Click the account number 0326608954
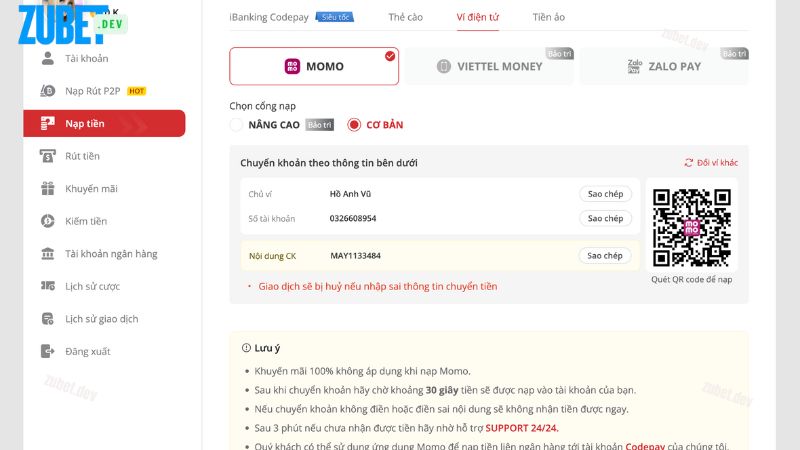 tap(353, 218)
